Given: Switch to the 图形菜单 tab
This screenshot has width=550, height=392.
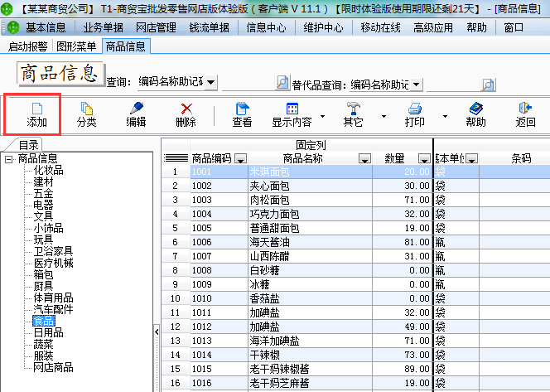Looking at the screenshot, I should (76, 46).
